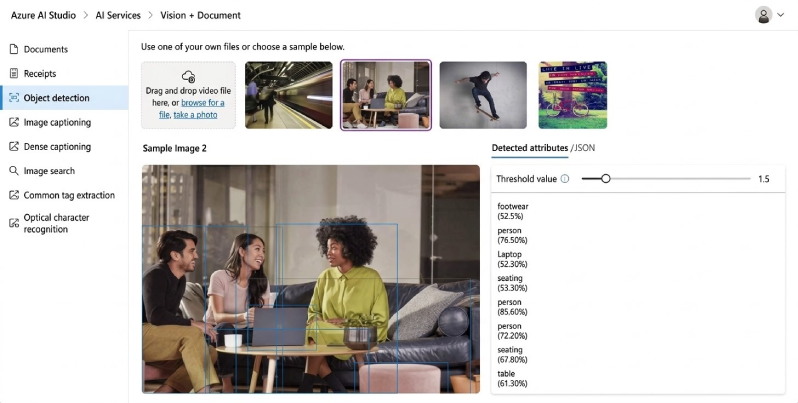798x403 pixels.
Task: Select the Detected attributes tab
Action: click(529, 148)
